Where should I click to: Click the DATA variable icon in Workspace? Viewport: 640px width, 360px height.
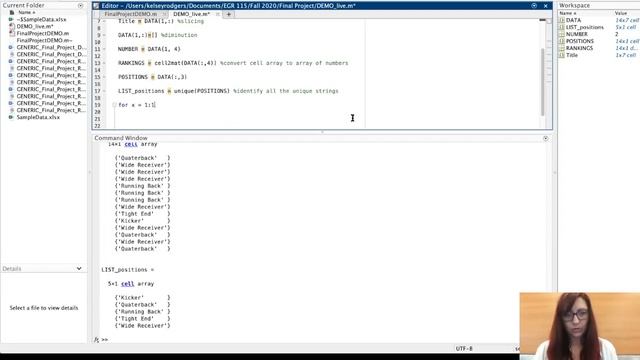pyautogui.click(x=562, y=20)
